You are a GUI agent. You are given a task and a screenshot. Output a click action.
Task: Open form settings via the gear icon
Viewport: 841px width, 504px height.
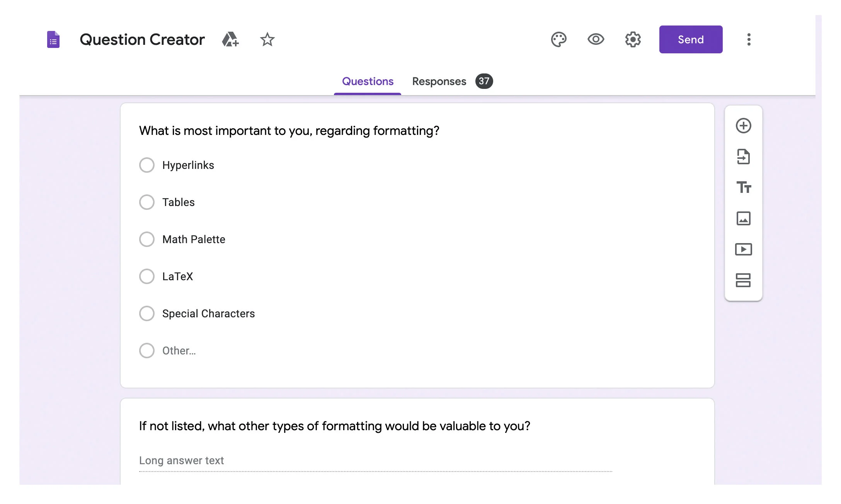click(x=633, y=39)
